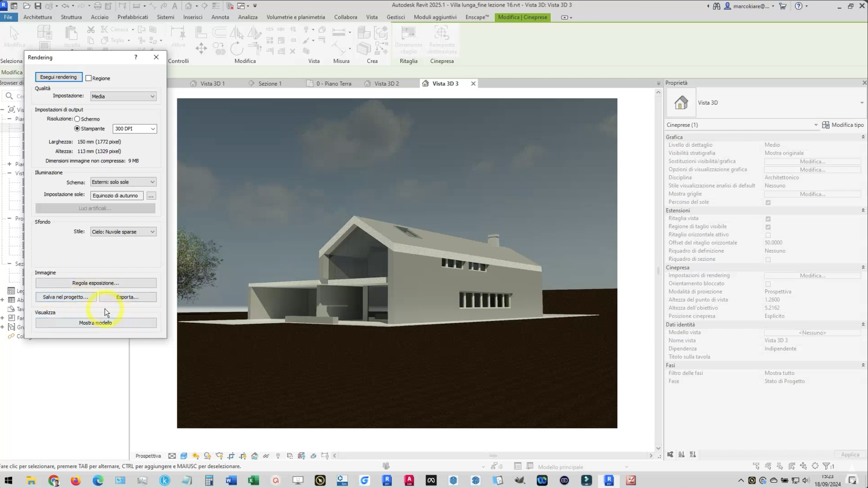Viewport: 868px width, 488px height.
Task: Toggle Sun Path icon in view control bar
Action: point(196,456)
